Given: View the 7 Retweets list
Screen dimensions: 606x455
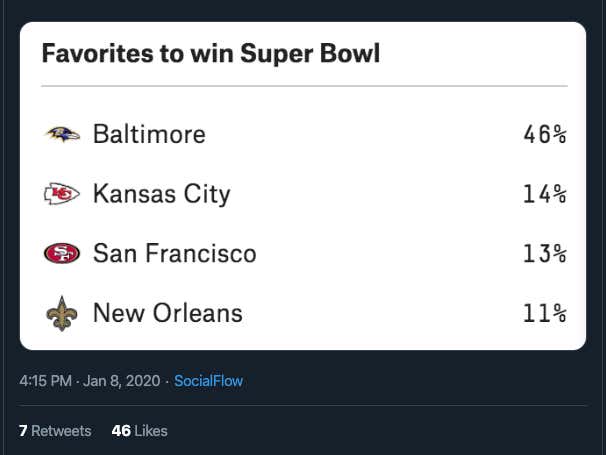Looking at the screenshot, I should [x=55, y=431].
